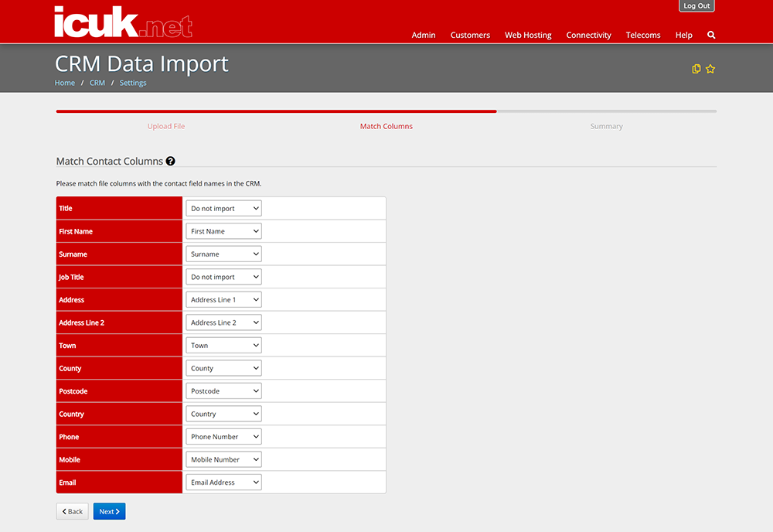Screen dimensions: 773x532
Task: Open the Country dropdown
Action: (x=223, y=414)
